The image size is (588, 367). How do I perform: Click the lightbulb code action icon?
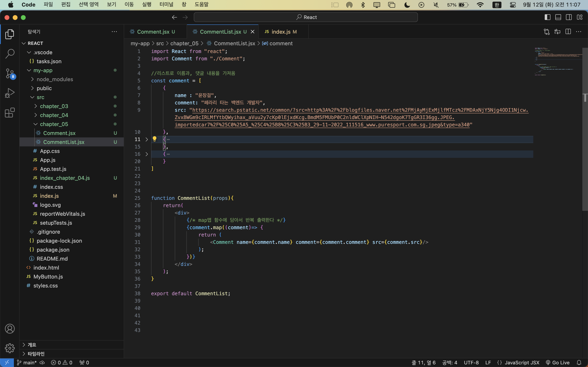pos(155,139)
